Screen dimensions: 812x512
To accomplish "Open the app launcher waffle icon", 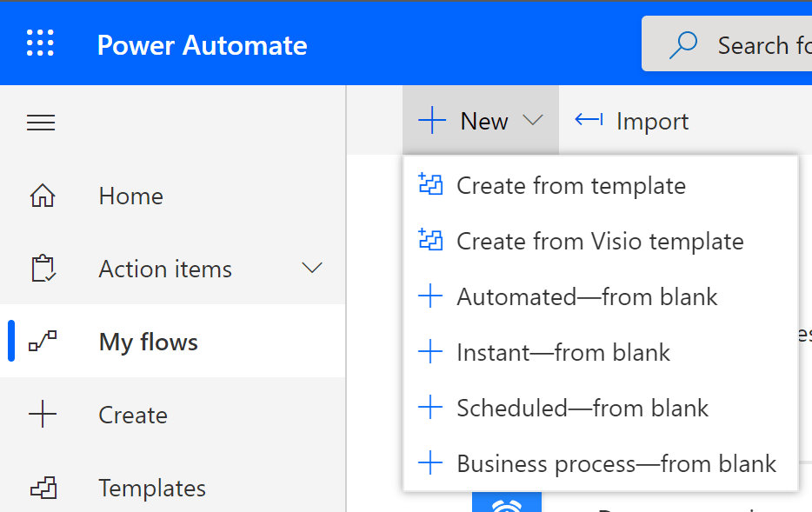I will pos(40,43).
